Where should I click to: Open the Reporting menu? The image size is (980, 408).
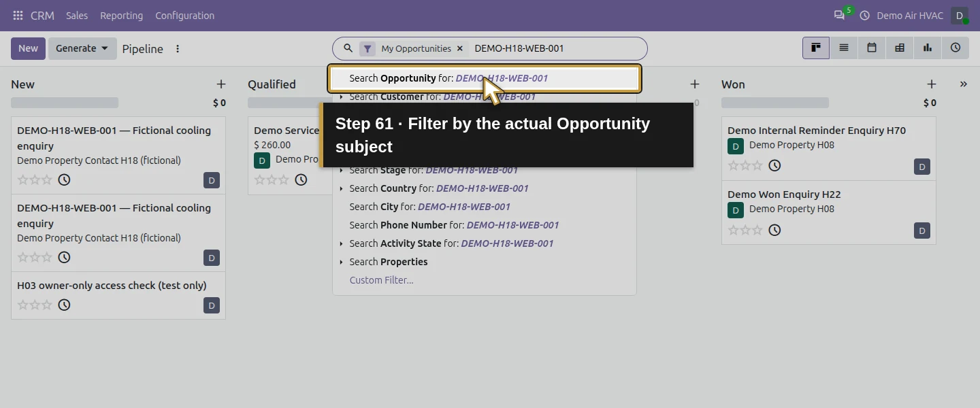pyautogui.click(x=121, y=15)
